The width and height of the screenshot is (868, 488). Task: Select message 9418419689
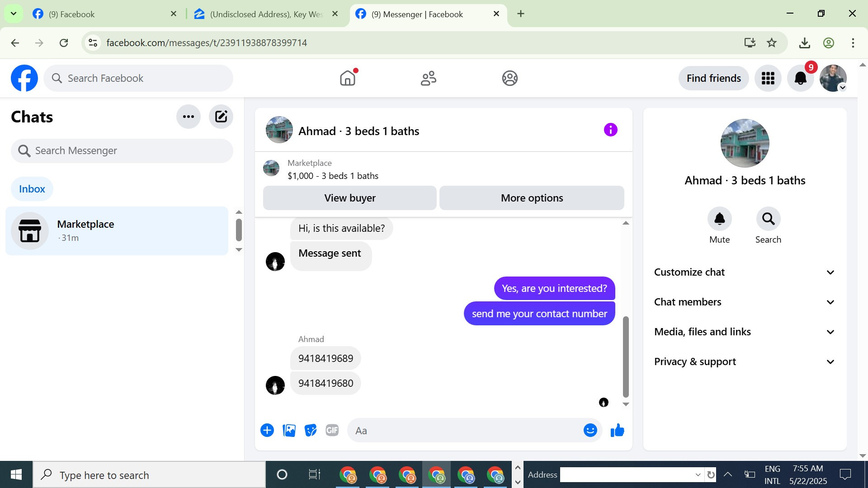[x=325, y=358]
